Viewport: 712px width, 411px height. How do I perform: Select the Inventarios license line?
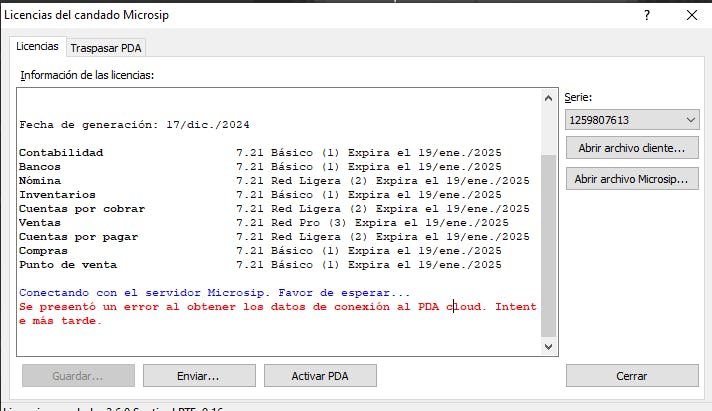(260, 195)
